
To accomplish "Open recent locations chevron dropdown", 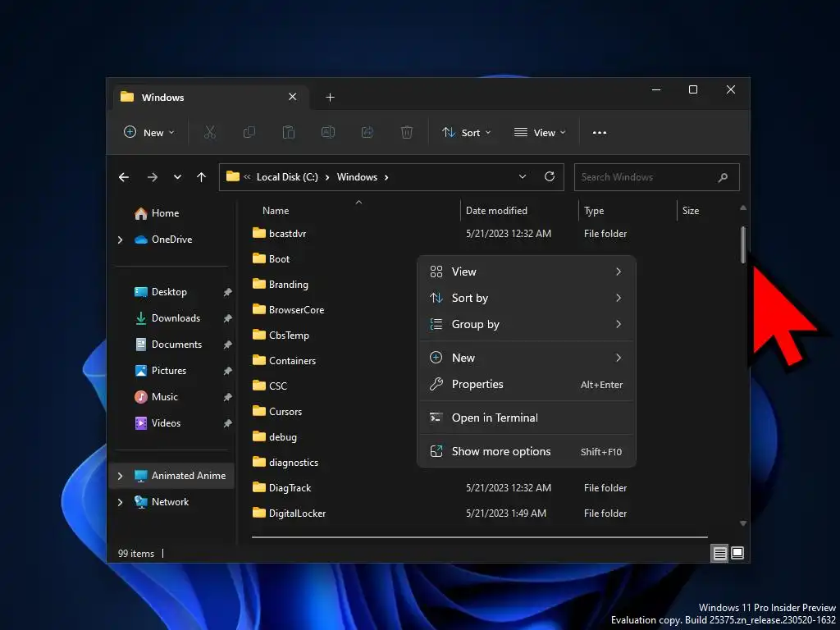I will point(177,177).
